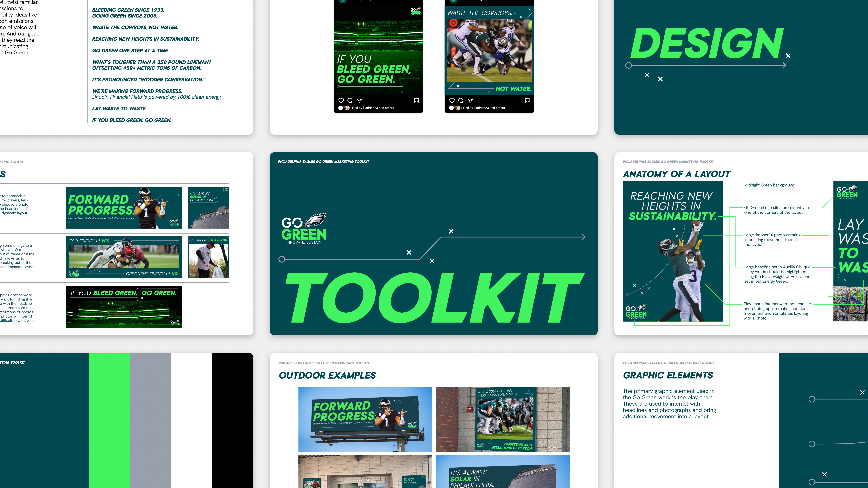Select the bright Energy Green color swatch
The height and width of the screenshot is (488, 868).
pyautogui.click(x=110, y=420)
